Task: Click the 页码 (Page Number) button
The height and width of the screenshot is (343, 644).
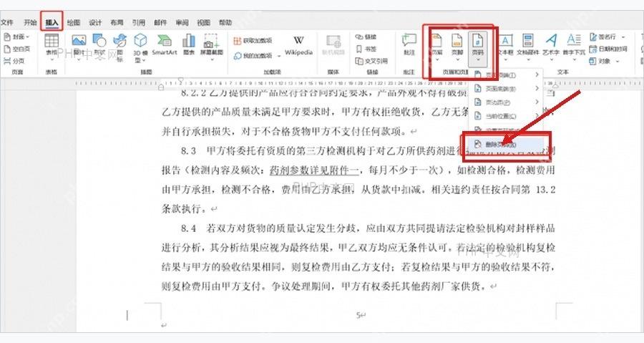Action: coord(478,49)
